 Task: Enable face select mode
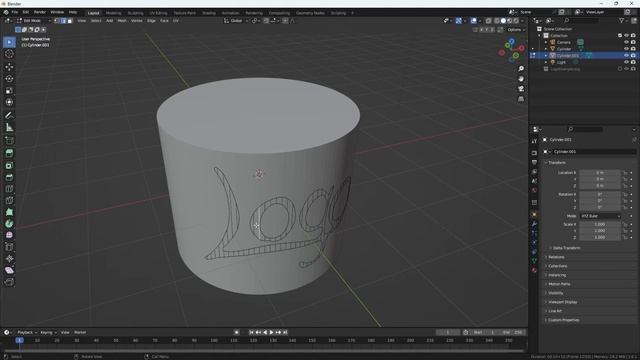[x=70, y=20]
